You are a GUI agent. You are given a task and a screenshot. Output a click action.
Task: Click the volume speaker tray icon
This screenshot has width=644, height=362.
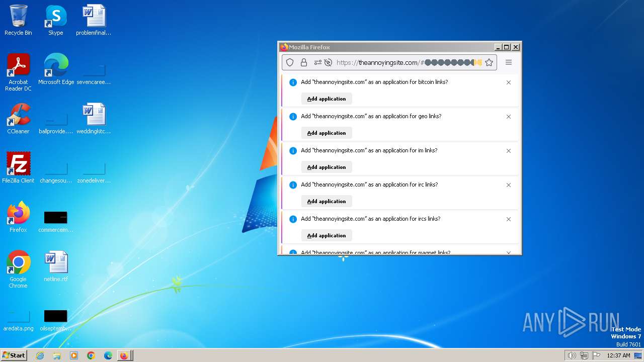point(572,355)
